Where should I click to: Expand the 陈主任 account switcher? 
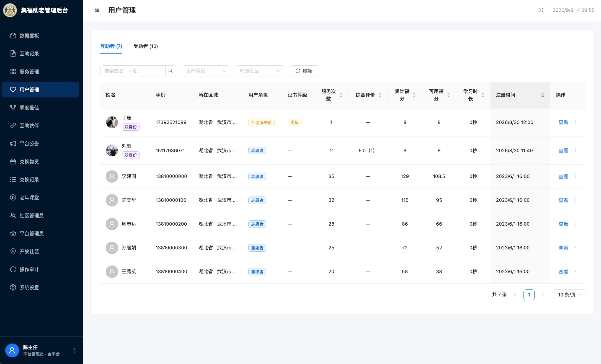click(74, 350)
